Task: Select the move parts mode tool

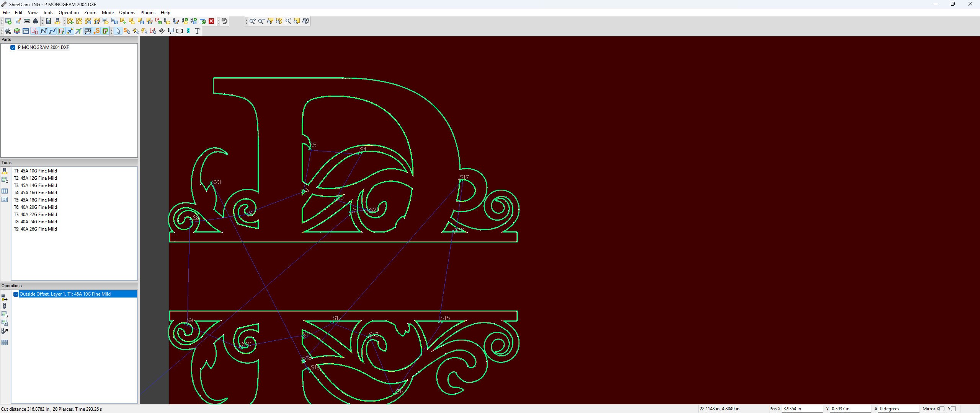Action: 161,31
